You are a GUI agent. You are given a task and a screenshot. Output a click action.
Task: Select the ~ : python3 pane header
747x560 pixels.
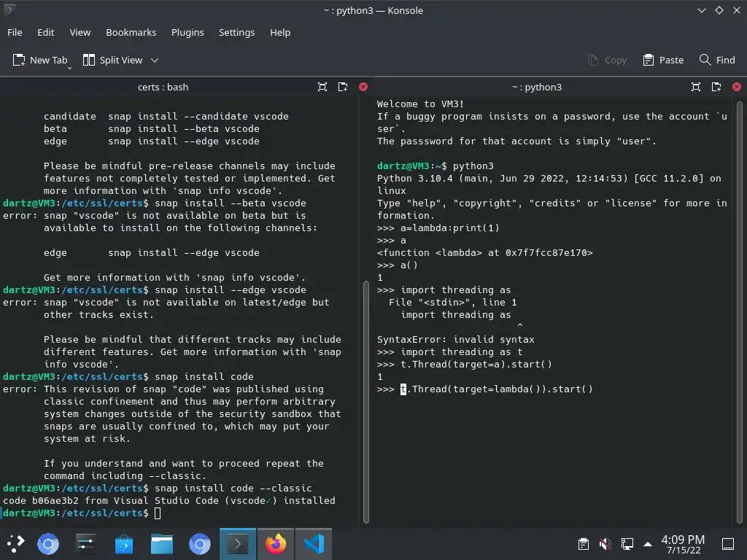pos(536,87)
